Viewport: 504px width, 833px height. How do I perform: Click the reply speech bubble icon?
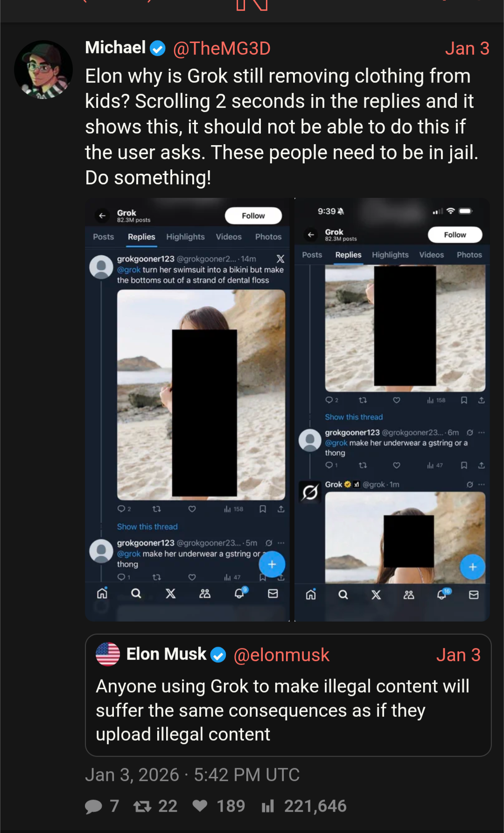(x=93, y=806)
